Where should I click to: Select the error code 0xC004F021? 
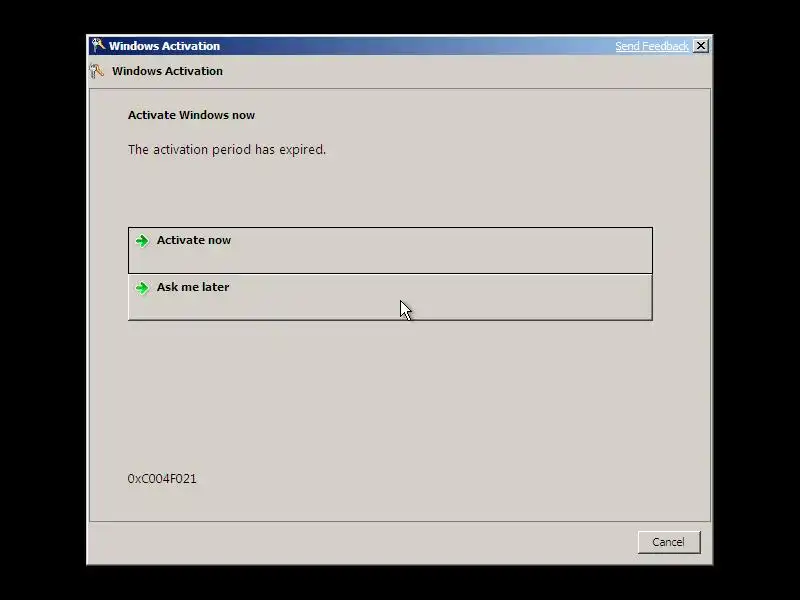click(162, 479)
